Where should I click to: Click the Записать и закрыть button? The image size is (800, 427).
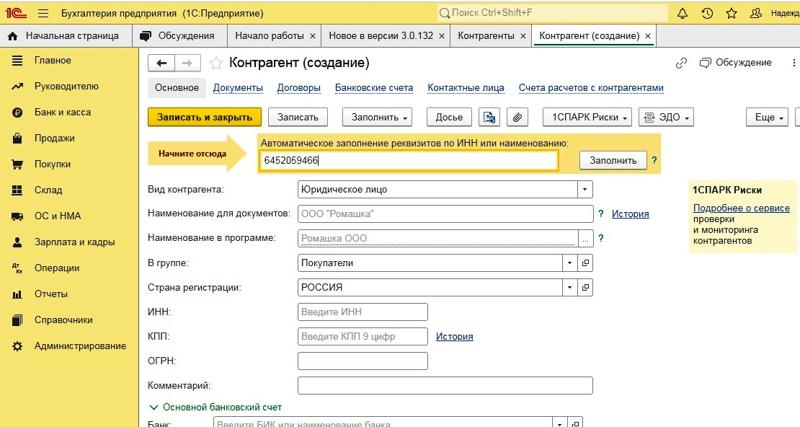pyautogui.click(x=205, y=117)
